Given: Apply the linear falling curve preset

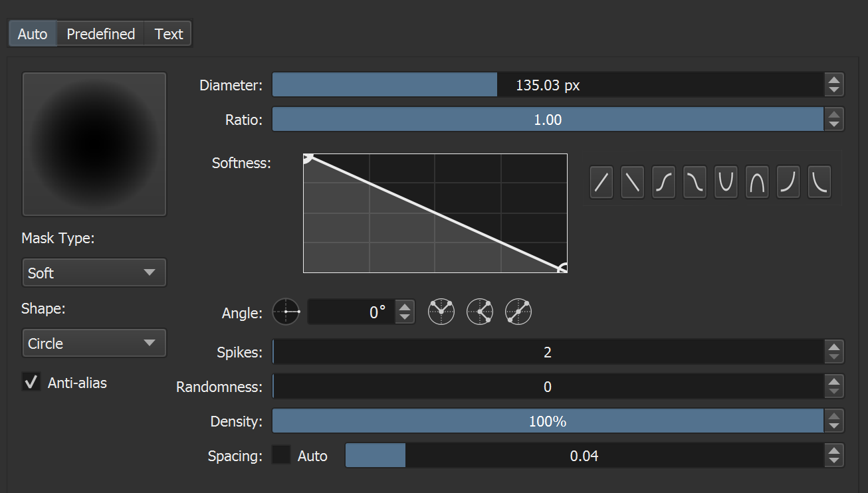Looking at the screenshot, I should [633, 183].
